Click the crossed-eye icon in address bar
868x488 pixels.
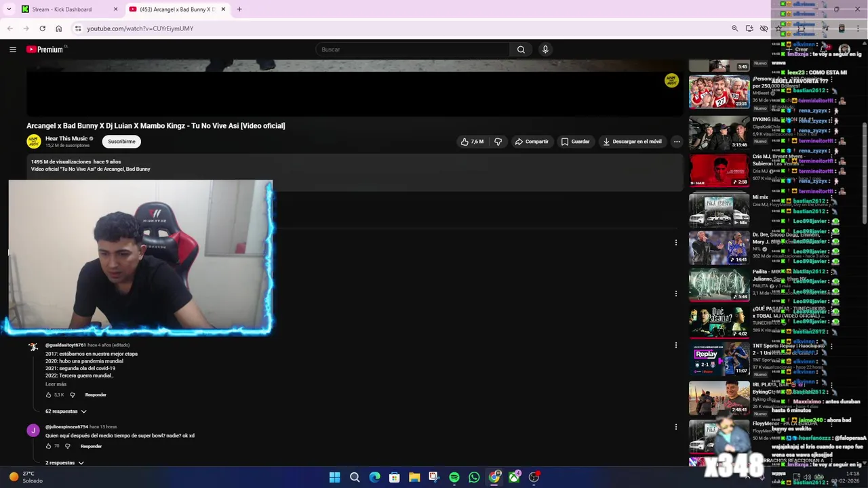coord(764,28)
